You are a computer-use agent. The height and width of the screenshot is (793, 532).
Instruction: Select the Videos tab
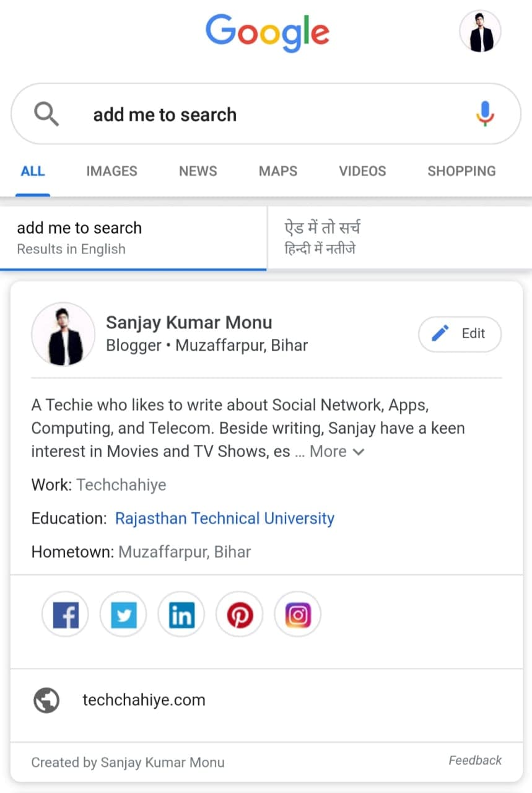click(x=362, y=171)
